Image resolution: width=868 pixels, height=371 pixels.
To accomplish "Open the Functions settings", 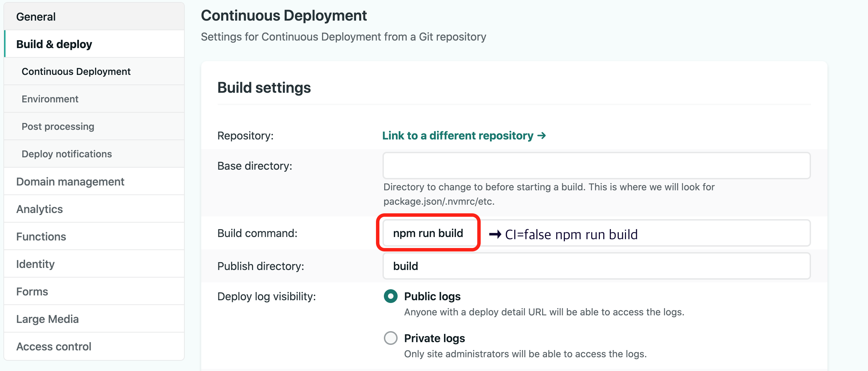I will click(41, 236).
